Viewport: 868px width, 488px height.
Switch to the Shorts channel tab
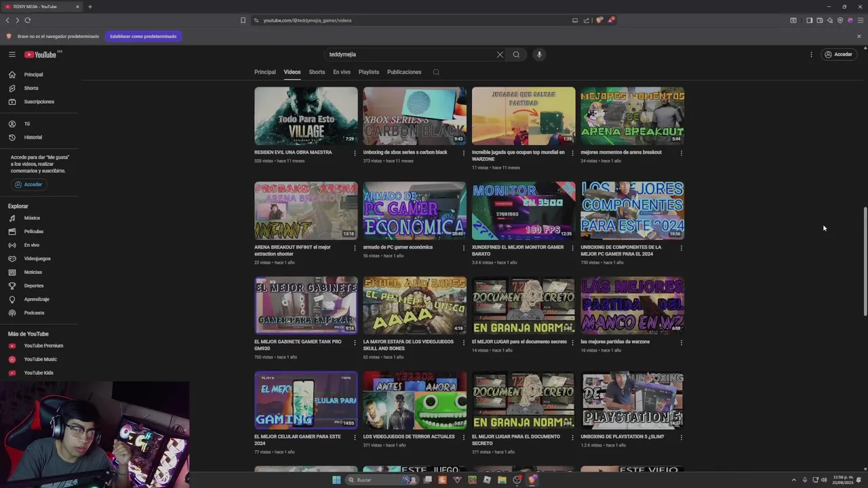pyautogui.click(x=317, y=72)
